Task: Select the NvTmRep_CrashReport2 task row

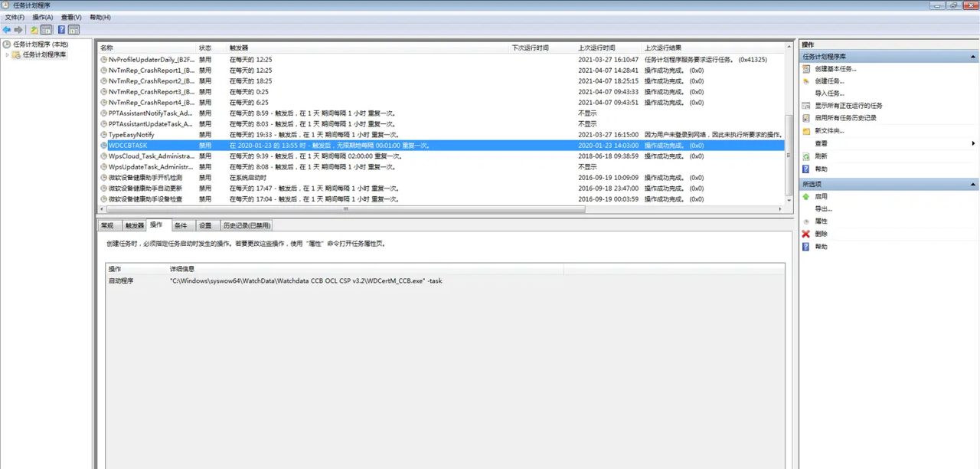Action: [x=442, y=80]
